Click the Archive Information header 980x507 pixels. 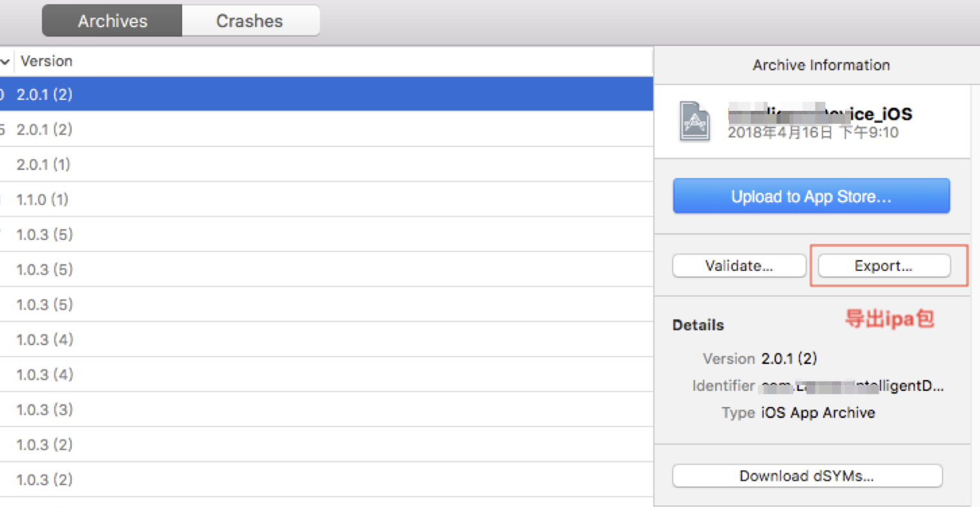(821, 65)
